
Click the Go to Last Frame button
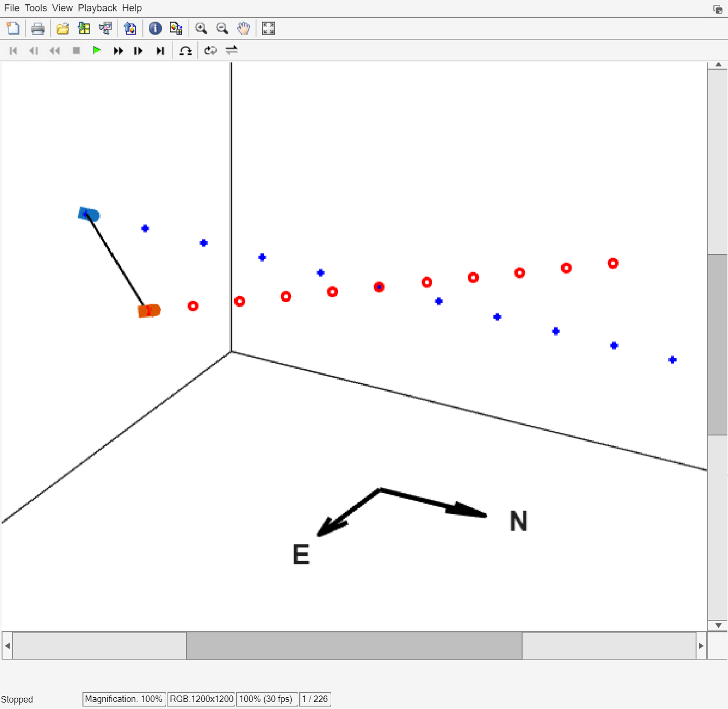(160, 51)
